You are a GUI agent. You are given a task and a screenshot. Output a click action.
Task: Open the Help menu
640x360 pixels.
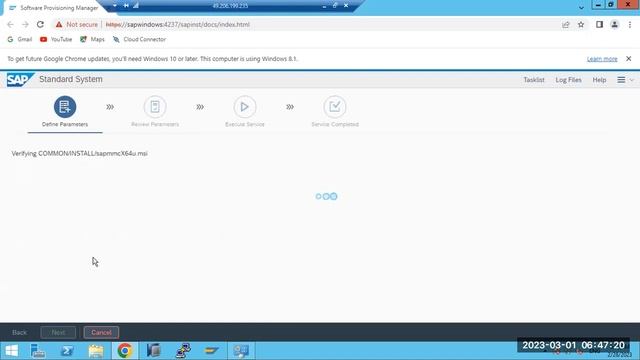click(599, 80)
